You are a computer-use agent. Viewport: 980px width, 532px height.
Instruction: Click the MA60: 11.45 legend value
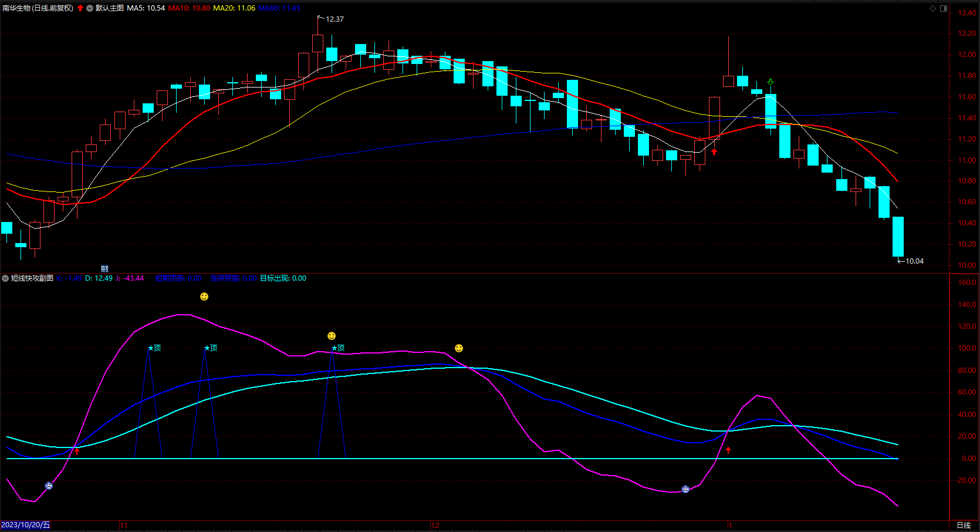[x=279, y=8]
